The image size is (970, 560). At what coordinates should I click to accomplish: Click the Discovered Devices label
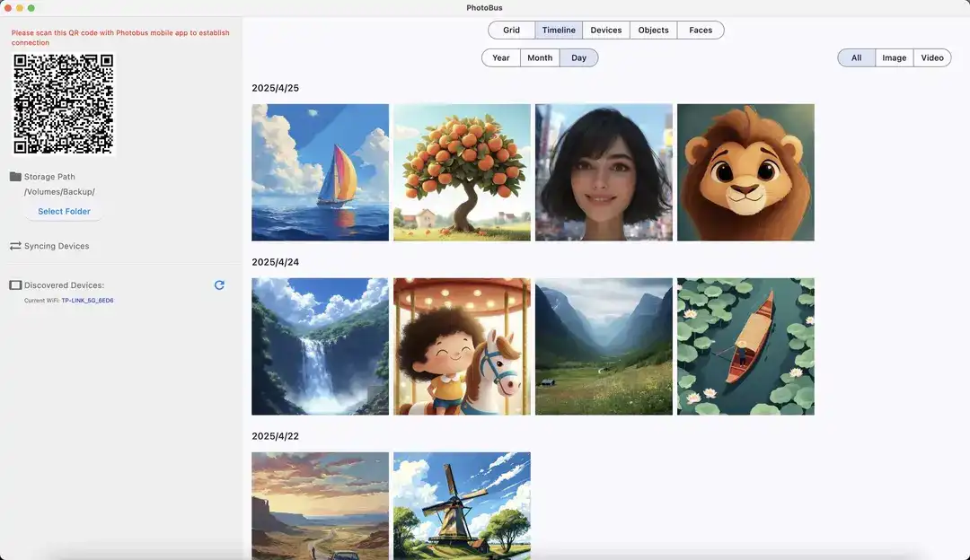(64, 285)
